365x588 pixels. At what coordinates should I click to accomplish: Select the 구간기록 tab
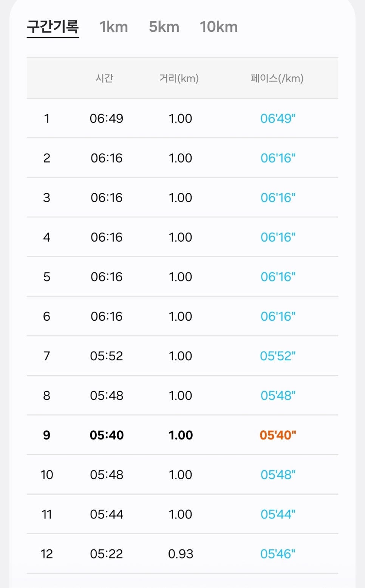(53, 27)
